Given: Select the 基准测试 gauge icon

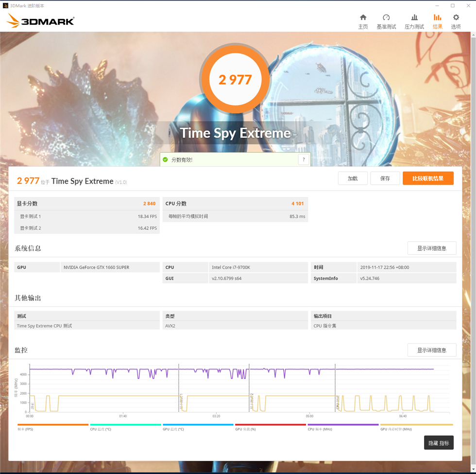Looking at the screenshot, I should 386,21.
